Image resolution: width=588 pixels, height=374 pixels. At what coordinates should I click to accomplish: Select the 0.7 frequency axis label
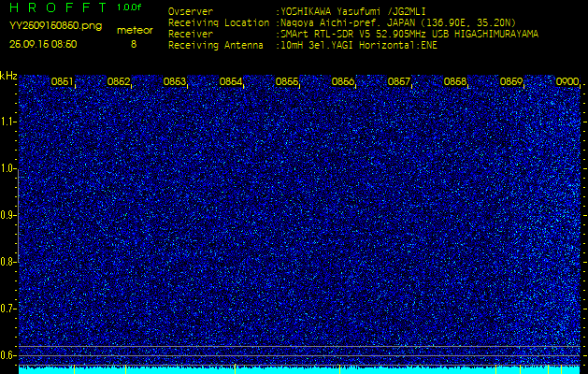[x=8, y=308]
